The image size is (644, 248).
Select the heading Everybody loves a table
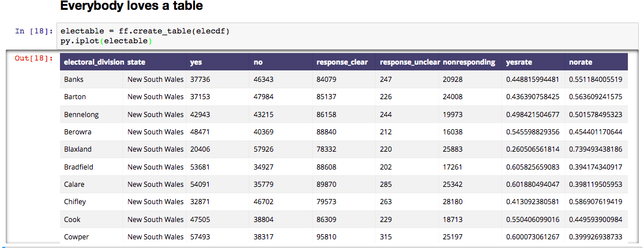(131, 6)
